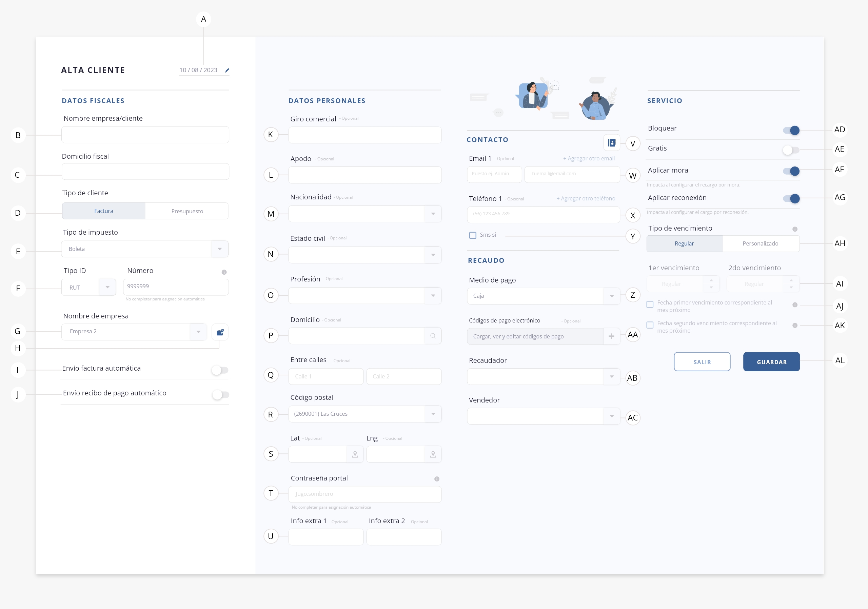The image size is (868, 609).
Task: Open the Medio de pago dropdown
Action: [x=611, y=296]
